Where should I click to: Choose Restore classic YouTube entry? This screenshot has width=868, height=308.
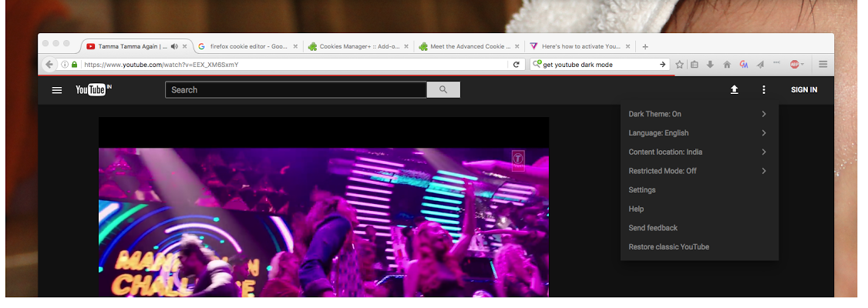coord(699,246)
